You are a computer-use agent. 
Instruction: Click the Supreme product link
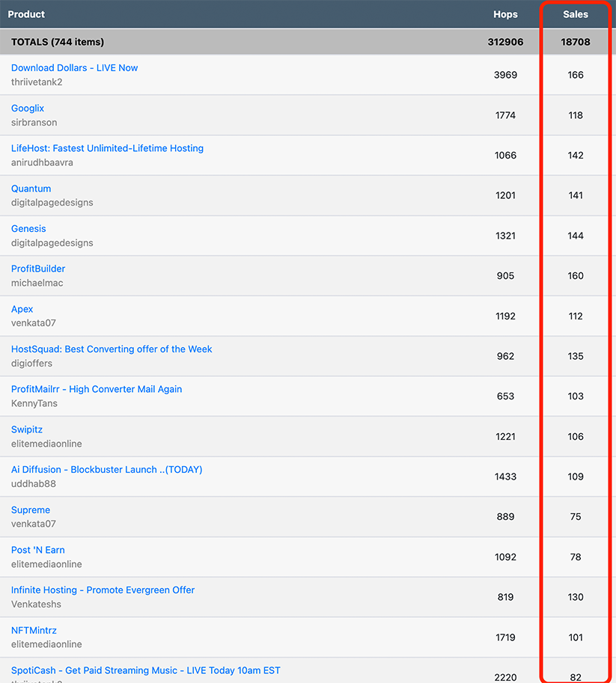point(31,510)
